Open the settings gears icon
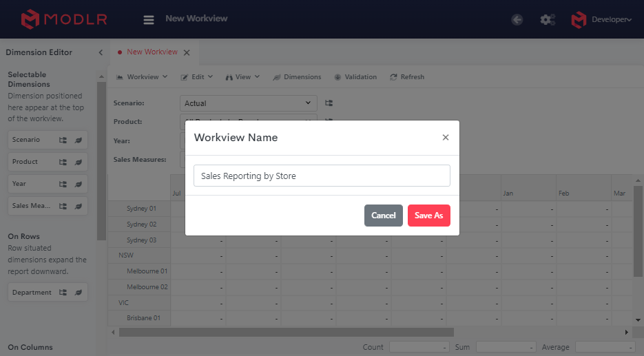 [548, 19]
